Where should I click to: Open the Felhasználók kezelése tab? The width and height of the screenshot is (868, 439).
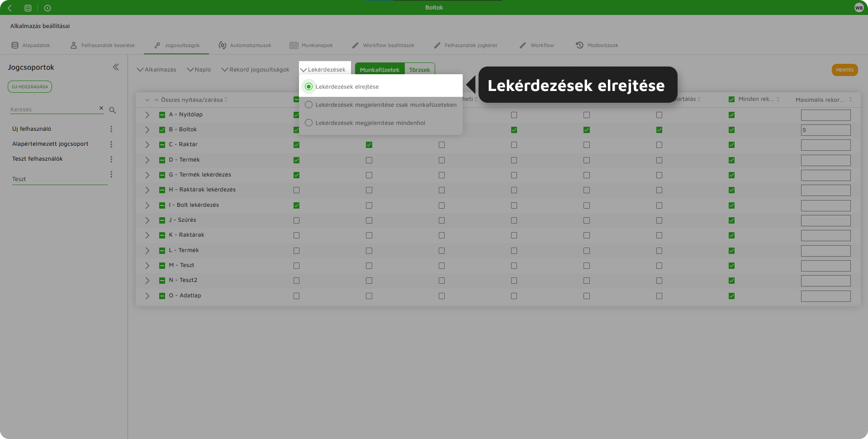click(x=103, y=45)
